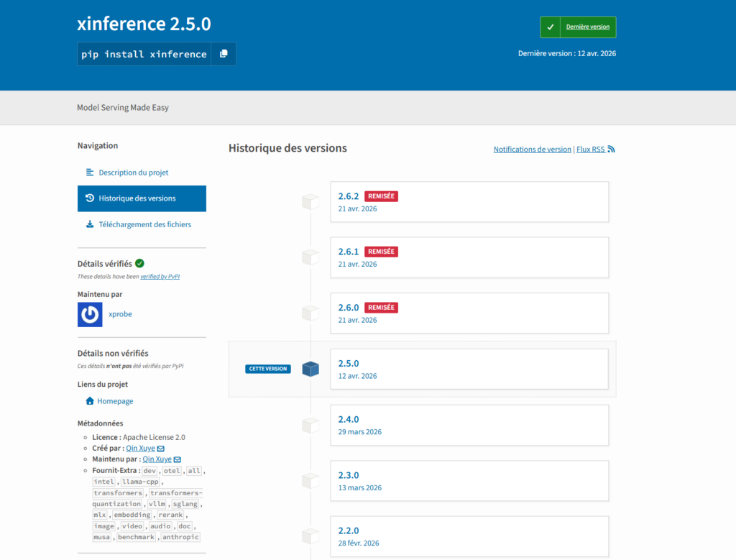736x560 pixels.
Task: Click the Dernière version button
Action: click(x=578, y=27)
